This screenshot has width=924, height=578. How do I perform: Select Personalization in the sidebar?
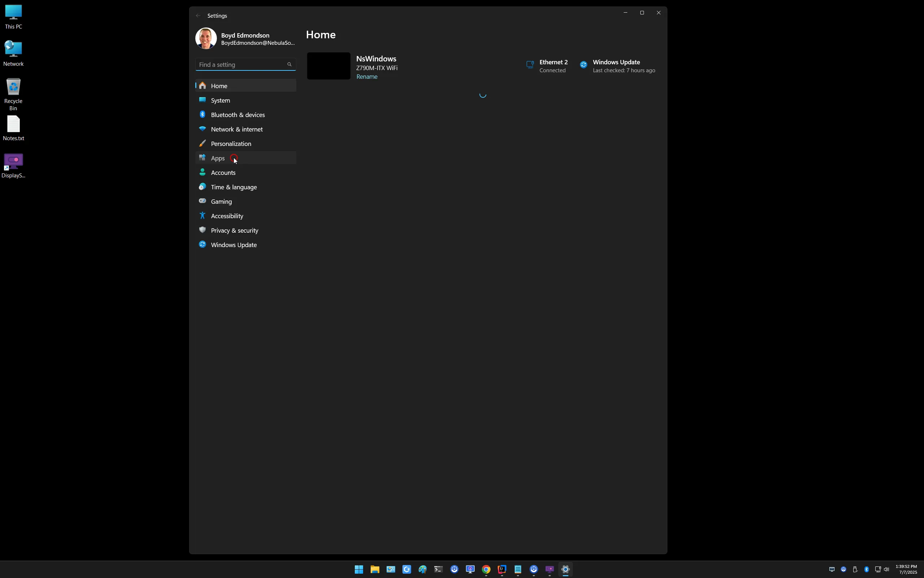(245, 144)
